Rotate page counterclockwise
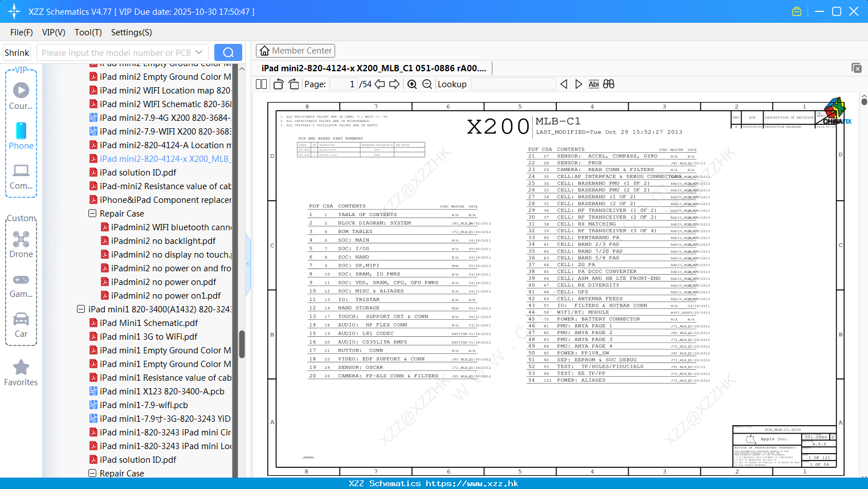 [278, 84]
